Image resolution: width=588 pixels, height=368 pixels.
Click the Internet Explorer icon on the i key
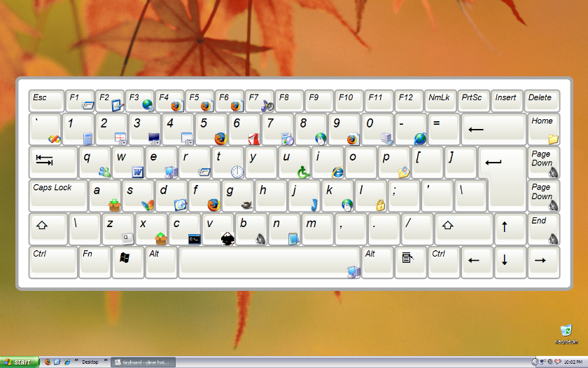pyautogui.click(x=337, y=172)
